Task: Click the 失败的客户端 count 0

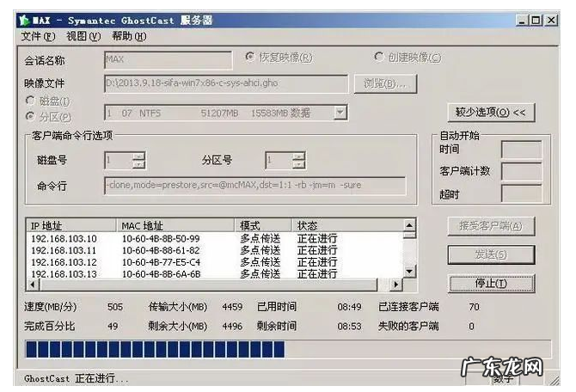Action: coord(472,327)
